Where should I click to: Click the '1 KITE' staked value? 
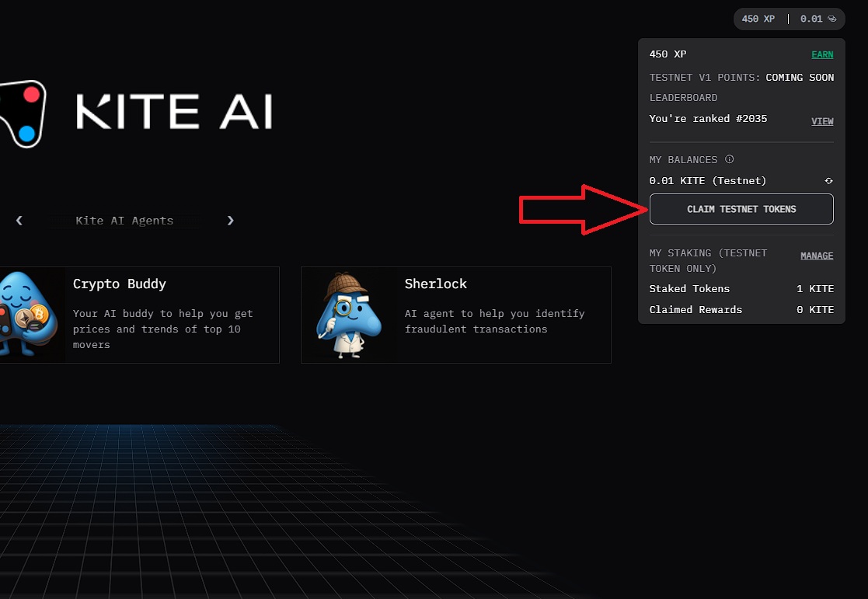point(815,288)
